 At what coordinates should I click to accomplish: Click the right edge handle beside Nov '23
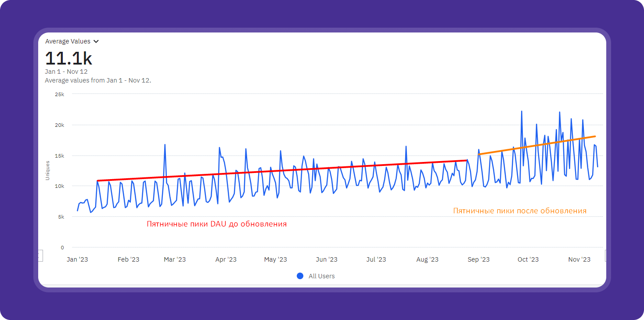[x=605, y=255]
